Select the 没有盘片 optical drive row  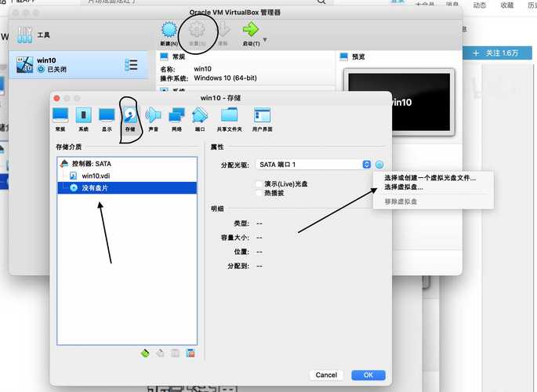pyautogui.click(x=127, y=188)
